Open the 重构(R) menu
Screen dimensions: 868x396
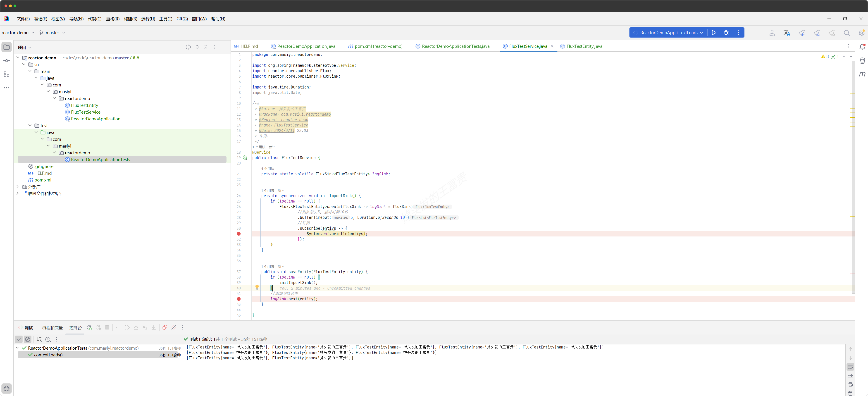112,19
